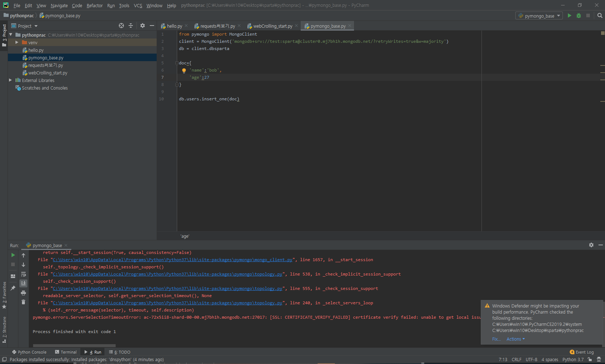Open the File menu

click(17, 5)
